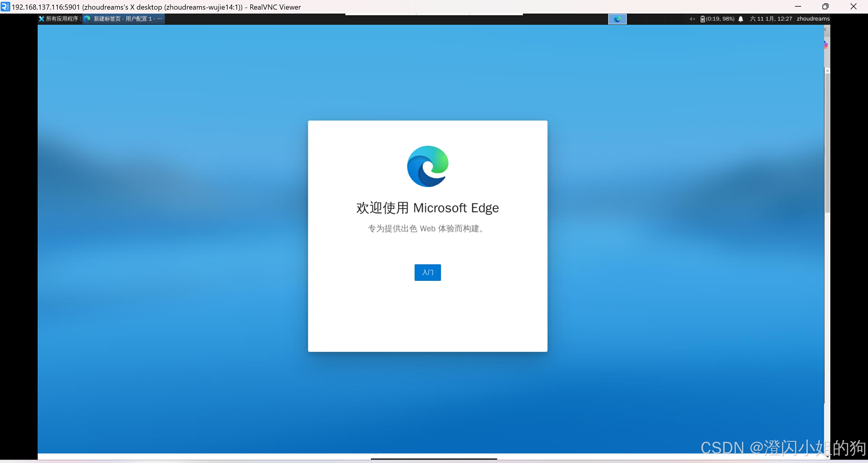Click the vertical scrollbar up arrow
Viewport: 868px width, 463px height.
pos(827,71)
